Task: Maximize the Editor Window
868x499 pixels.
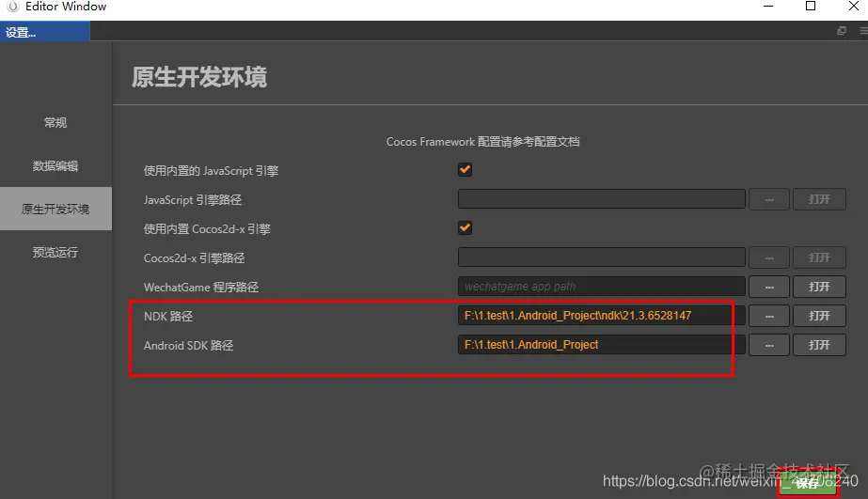Action: (x=811, y=6)
